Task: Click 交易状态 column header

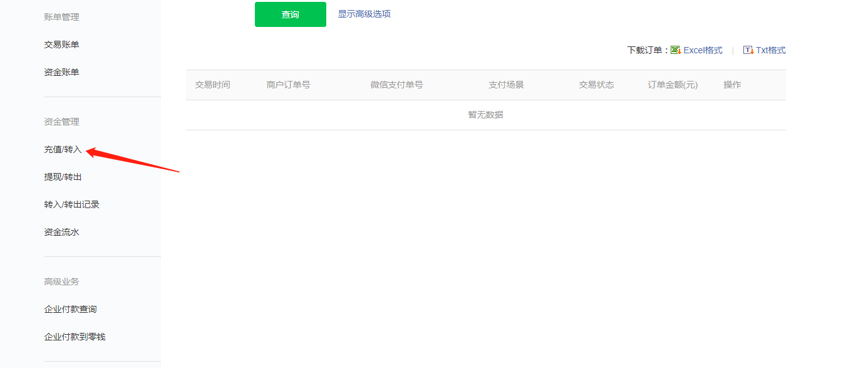Action: tap(597, 85)
